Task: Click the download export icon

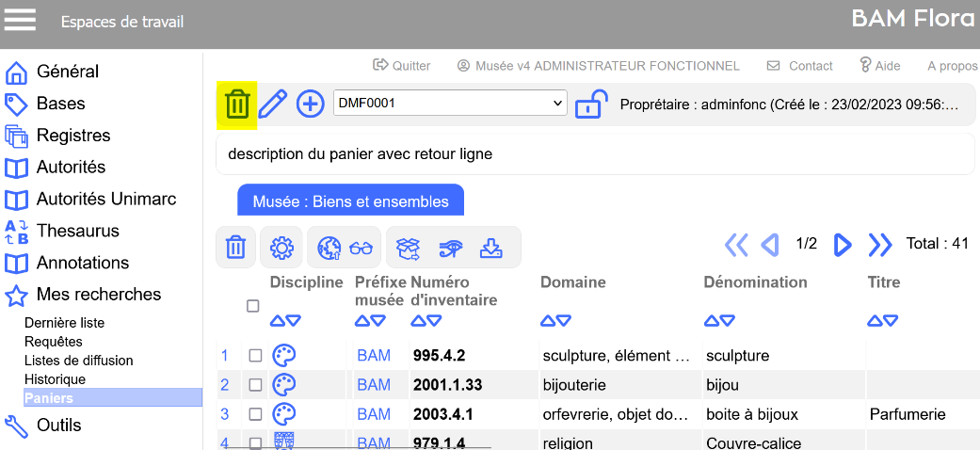Action: (x=490, y=248)
